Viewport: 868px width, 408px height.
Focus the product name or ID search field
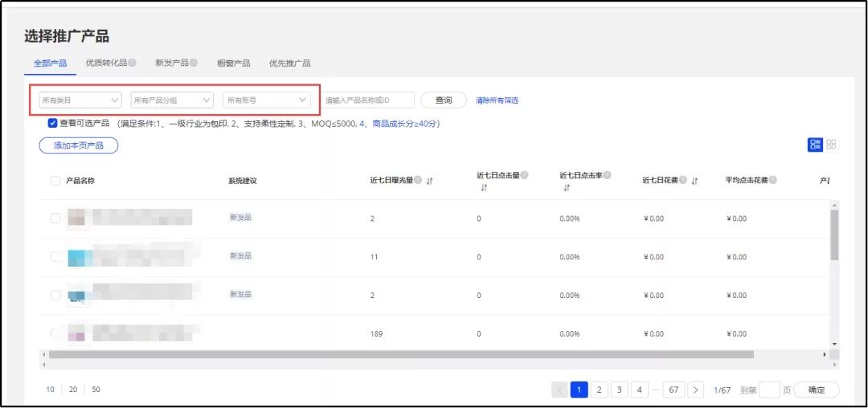(x=367, y=100)
